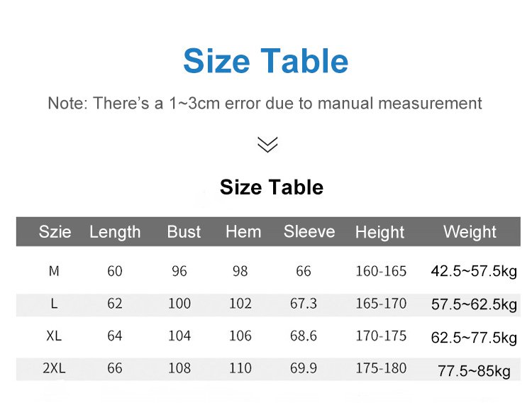
Task: Click the 160-165 height cell
Action: (x=381, y=271)
